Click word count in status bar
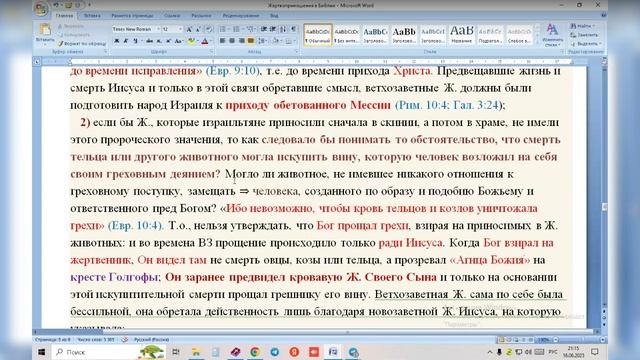 coord(96,340)
